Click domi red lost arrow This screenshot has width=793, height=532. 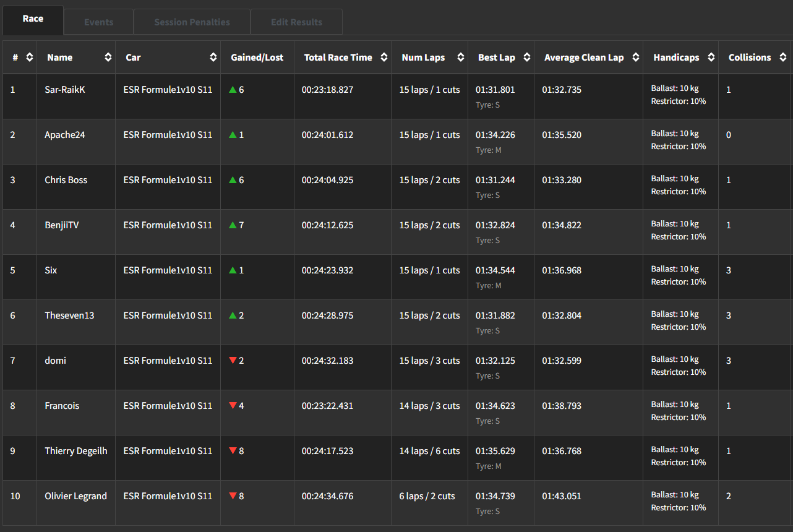233,361
